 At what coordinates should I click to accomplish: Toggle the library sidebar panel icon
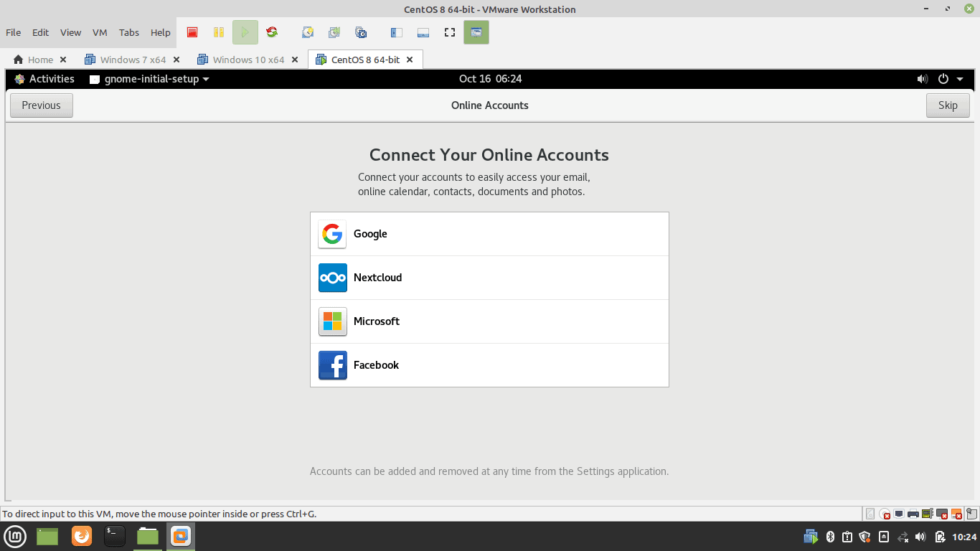(x=397, y=32)
